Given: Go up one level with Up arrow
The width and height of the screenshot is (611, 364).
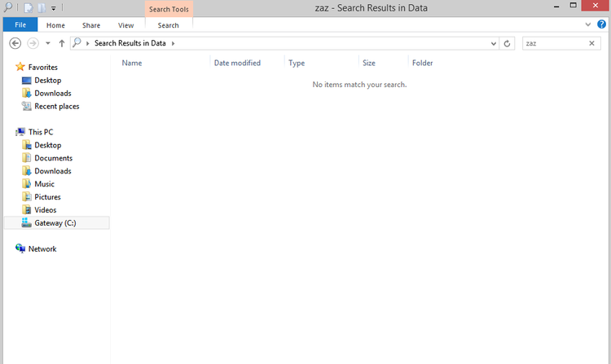Looking at the screenshot, I should coord(62,43).
